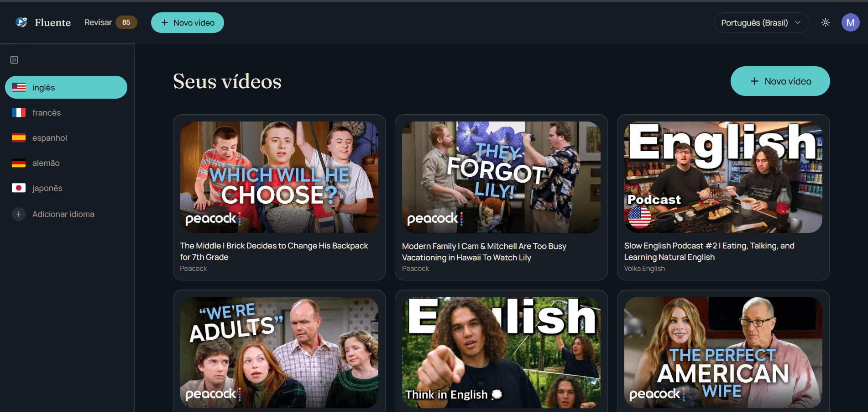The image size is (868, 412).
Task: Open the Revisar section
Action: [x=98, y=22]
